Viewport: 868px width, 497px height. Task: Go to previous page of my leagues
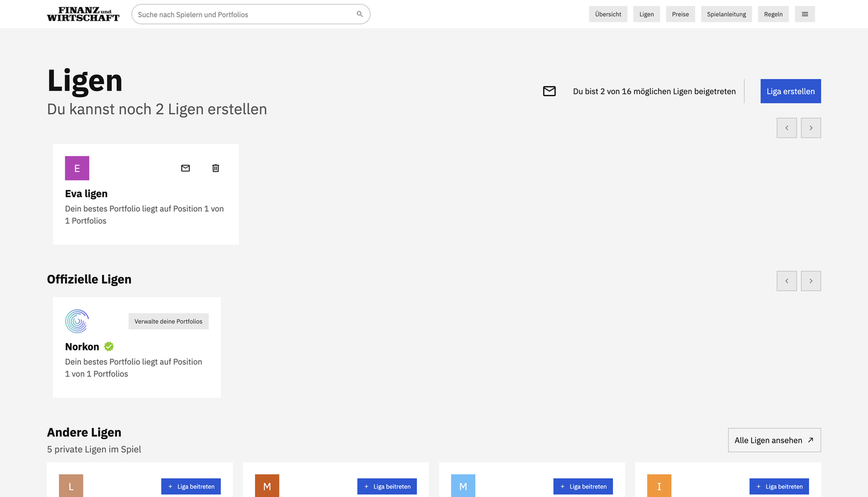tap(786, 128)
